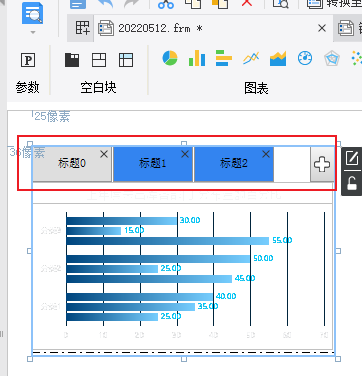Insert the sidebar-layout blank block icon
The image size is (362, 376).
click(126, 60)
